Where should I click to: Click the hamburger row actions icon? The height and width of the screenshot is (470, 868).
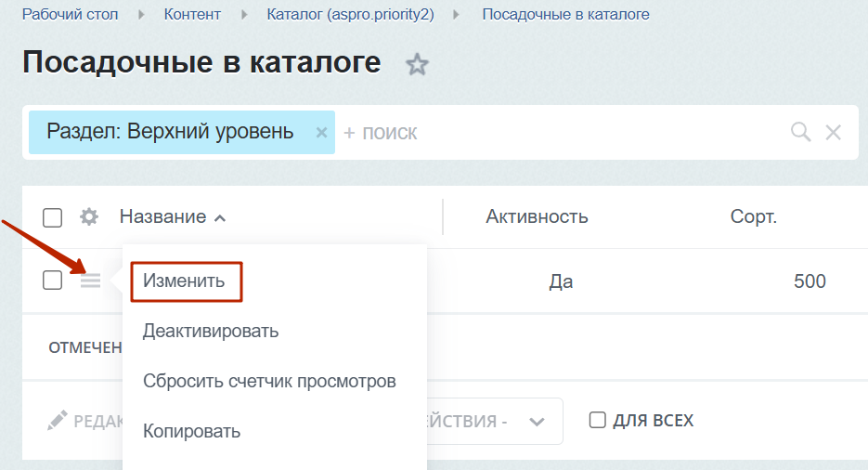click(90, 281)
